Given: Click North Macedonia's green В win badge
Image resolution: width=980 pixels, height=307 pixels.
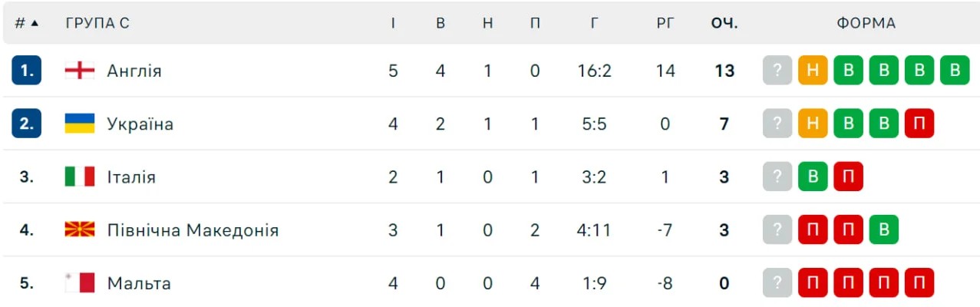Looking at the screenshot, I should pos(883,230).
